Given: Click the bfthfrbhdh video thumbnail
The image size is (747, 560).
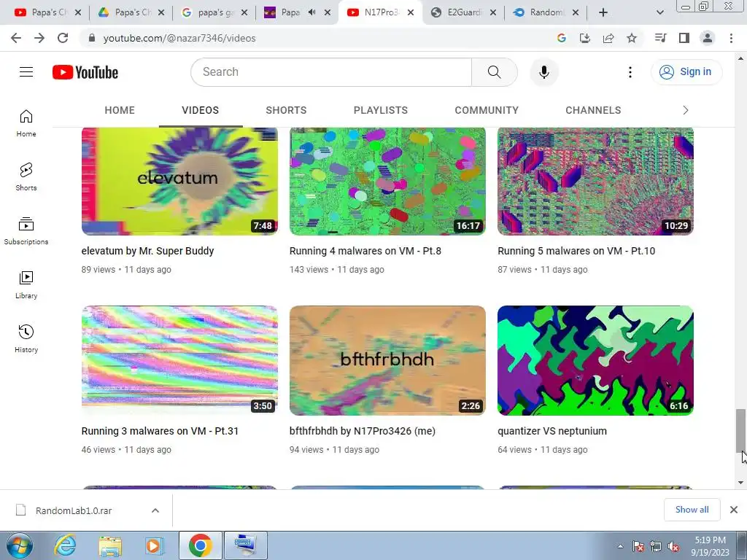Looking at the screenshot, I should point(388,360).
